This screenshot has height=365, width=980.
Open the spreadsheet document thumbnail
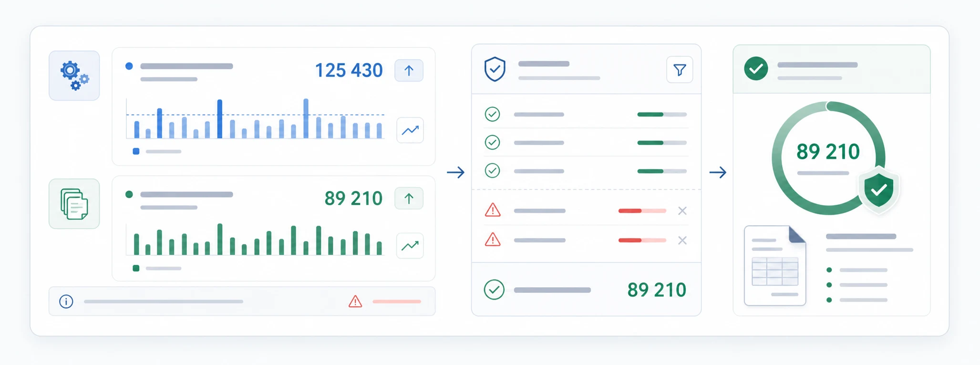(x=775, y=266)
